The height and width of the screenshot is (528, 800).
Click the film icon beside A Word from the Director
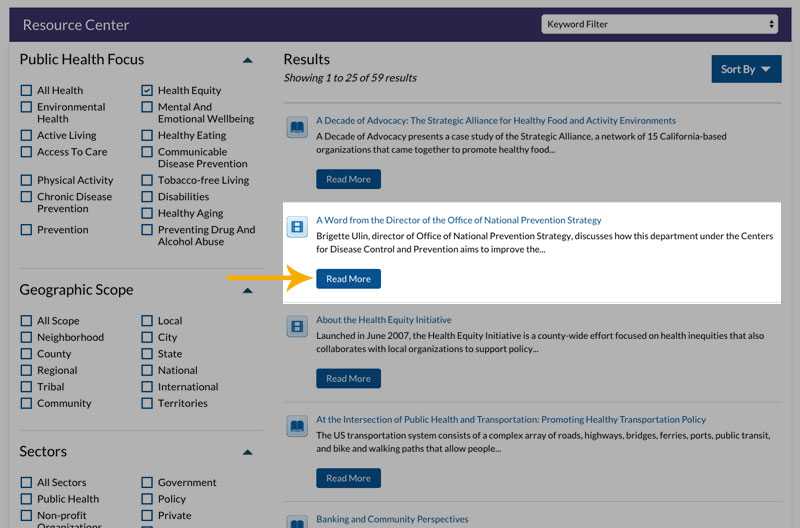297,227
